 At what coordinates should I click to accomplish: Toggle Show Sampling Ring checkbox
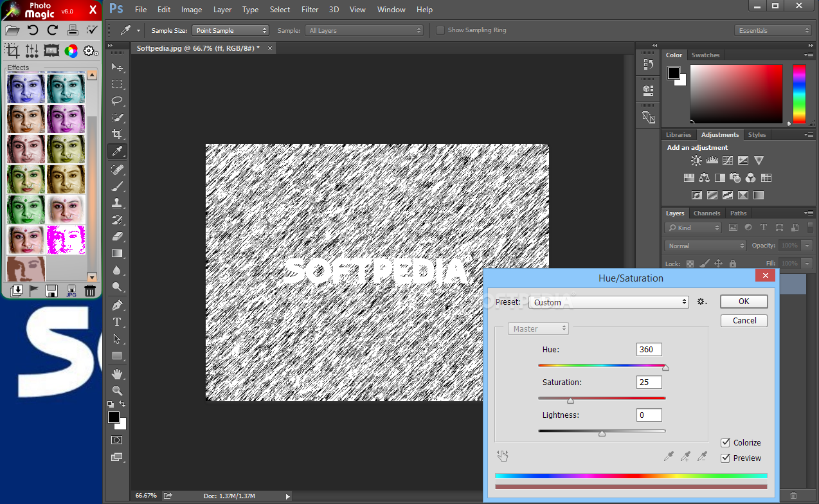(x=440, y=30)
